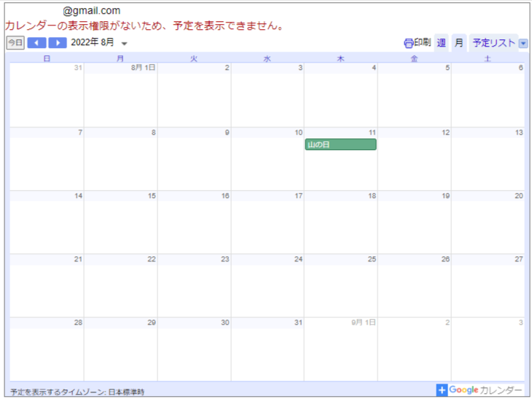This screenshot has height=399, width=532.
Task: Switch to the 週 (week) tab
Action: pyautogui.click(x=441, y=43)
